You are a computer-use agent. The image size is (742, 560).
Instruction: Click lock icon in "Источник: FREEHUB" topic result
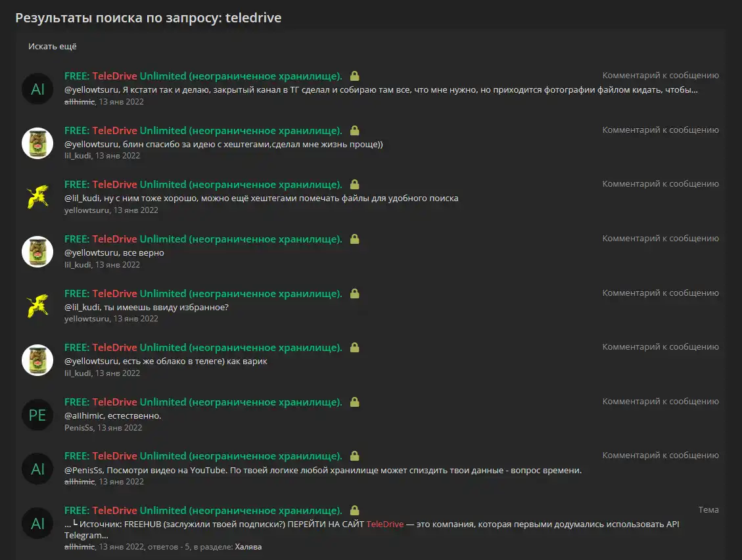click(354, 510)
